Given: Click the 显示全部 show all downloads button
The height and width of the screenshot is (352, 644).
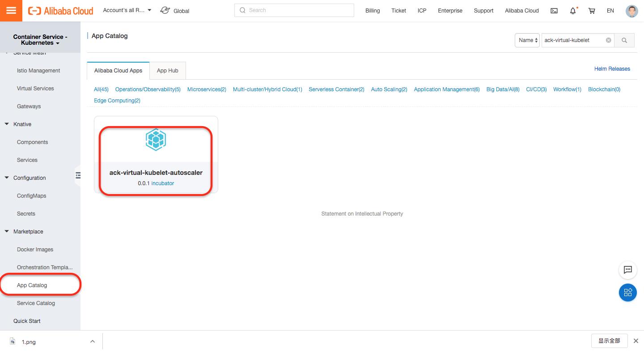Looking at the screenshot, I should pyautogui.click(x=609, y=341).
